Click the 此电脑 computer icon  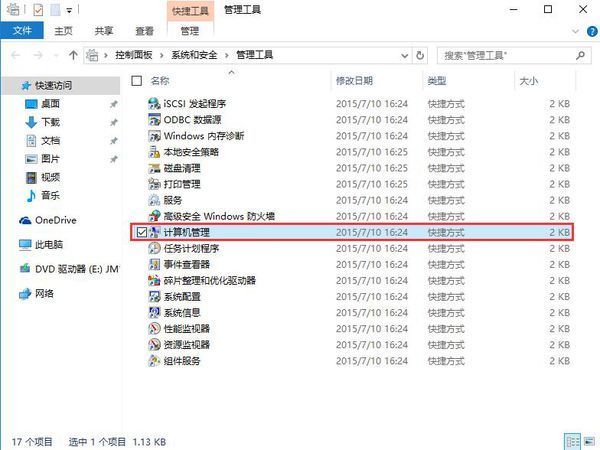pyautogui.click(x=25, y=245)
